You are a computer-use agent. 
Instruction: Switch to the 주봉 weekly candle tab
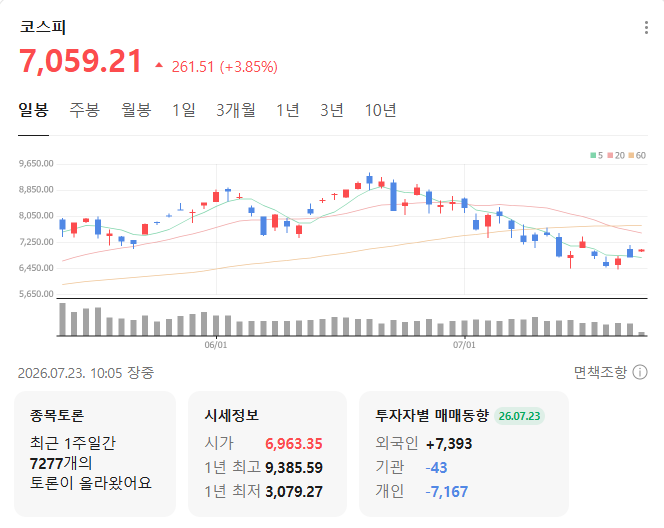pyautogui.click(x=85, y=110)
